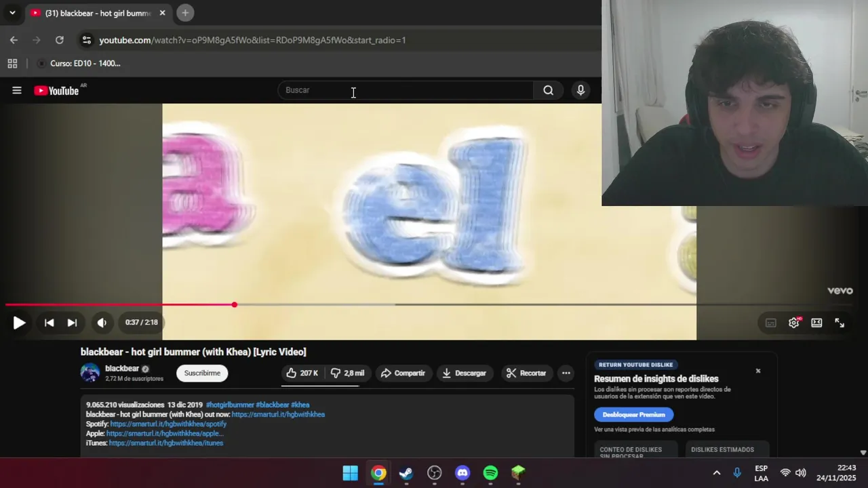
Task: Dislike the video showing 2,8 mil
Action: point(348,373)
